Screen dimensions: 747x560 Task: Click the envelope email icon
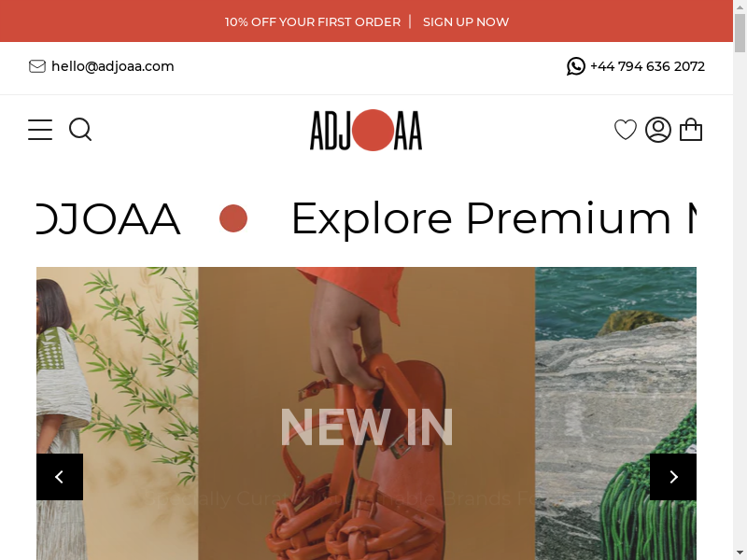(x=37, y=66)
